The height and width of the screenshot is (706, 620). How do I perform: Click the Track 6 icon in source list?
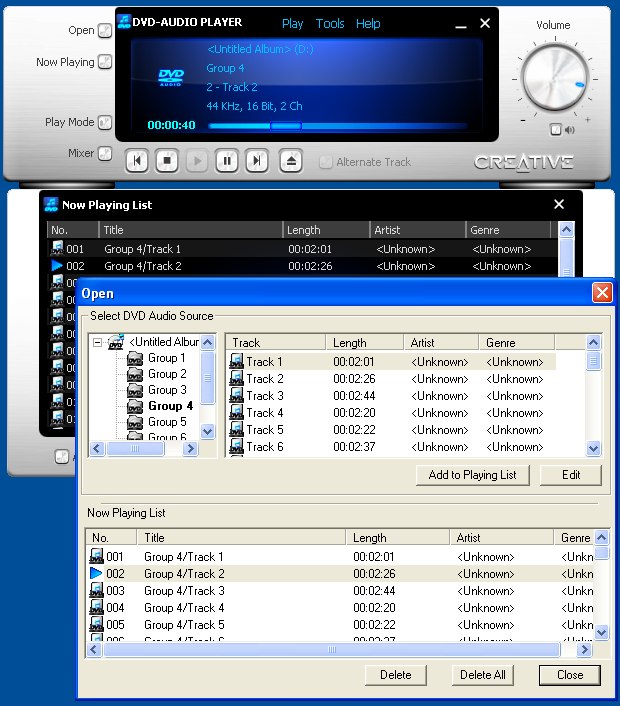(236, 447)
